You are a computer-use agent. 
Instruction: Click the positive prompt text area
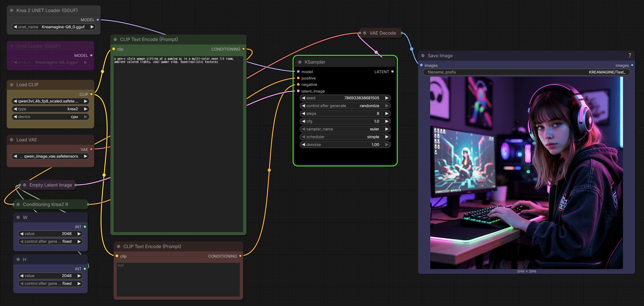tap(178, 144)
